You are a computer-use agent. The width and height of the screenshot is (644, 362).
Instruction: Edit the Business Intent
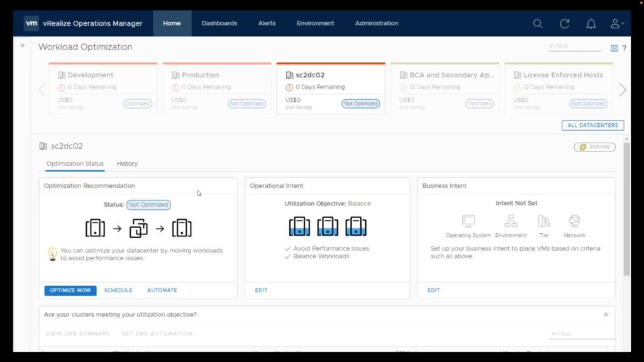click(433, 290)
